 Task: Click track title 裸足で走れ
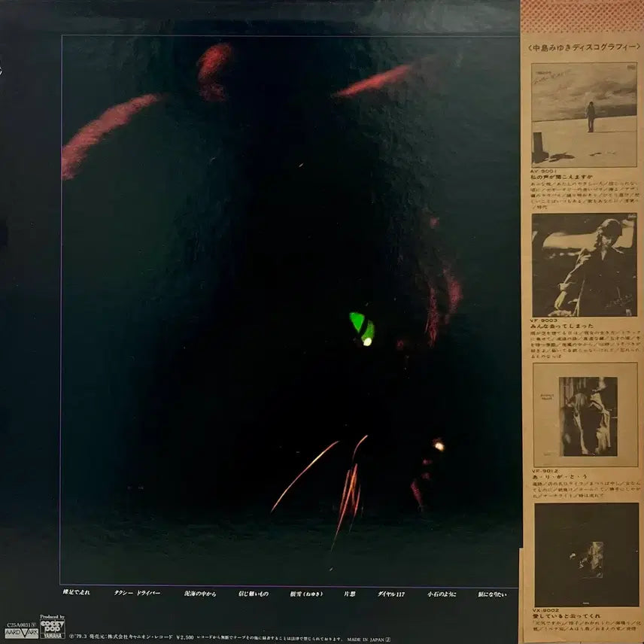[x=77, y=592]
